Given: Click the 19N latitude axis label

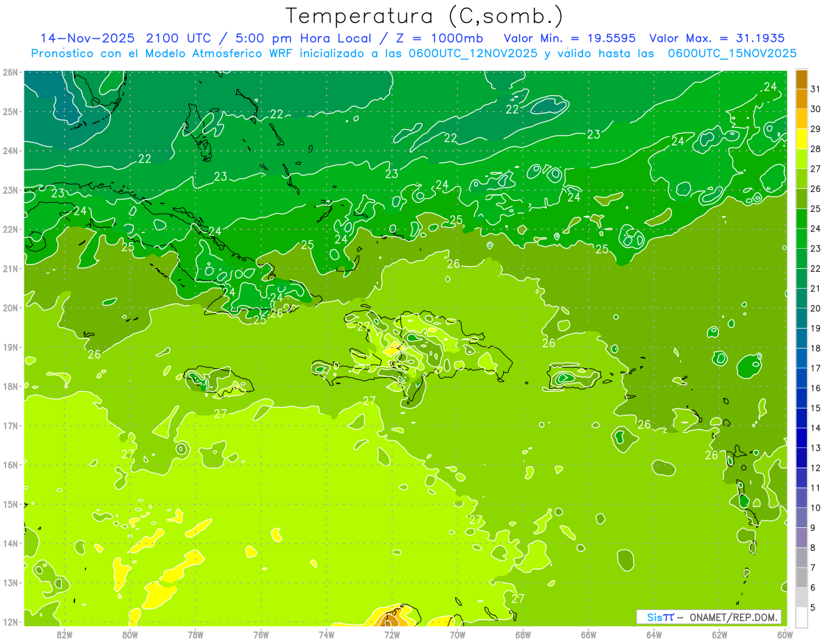Looking at the screenshot, I should point(10,347).
